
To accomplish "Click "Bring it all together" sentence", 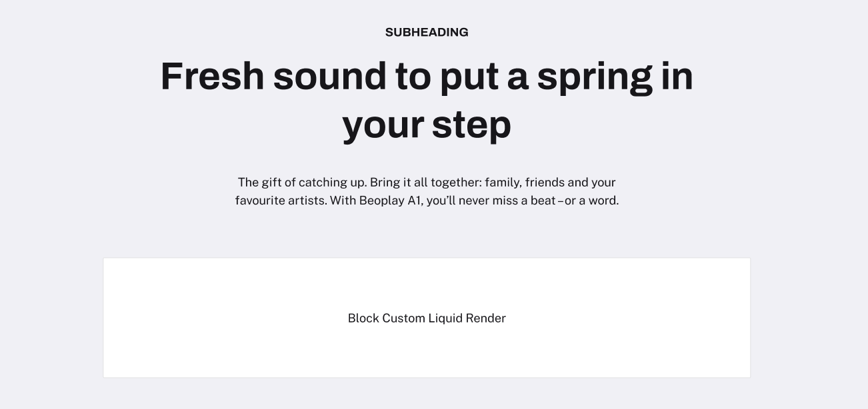I will pyautogui.click(x=425, y=183).
